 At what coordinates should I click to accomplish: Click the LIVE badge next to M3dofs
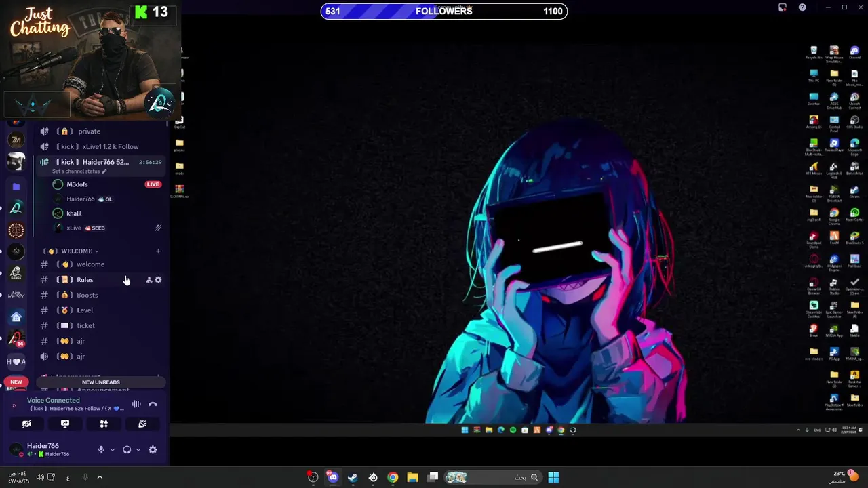[x=153, y=184]
